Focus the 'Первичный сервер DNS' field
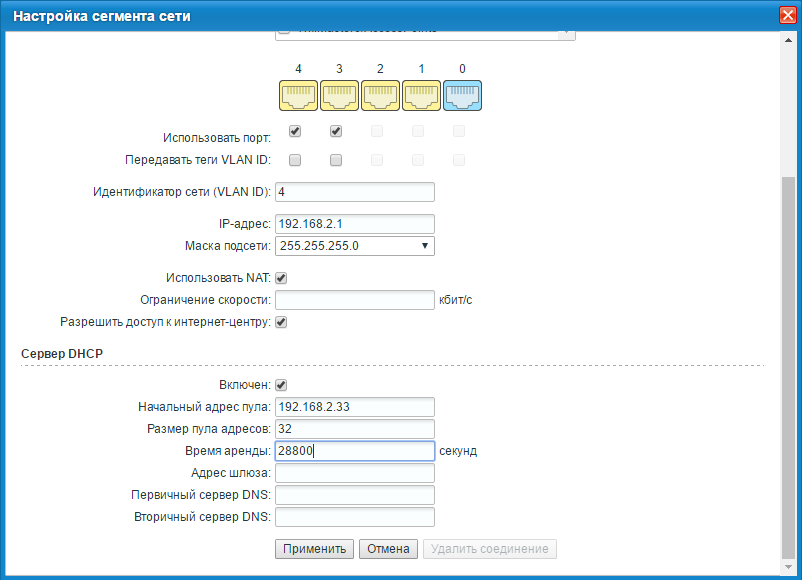The image size is (802, 580). tap(354, 495)
